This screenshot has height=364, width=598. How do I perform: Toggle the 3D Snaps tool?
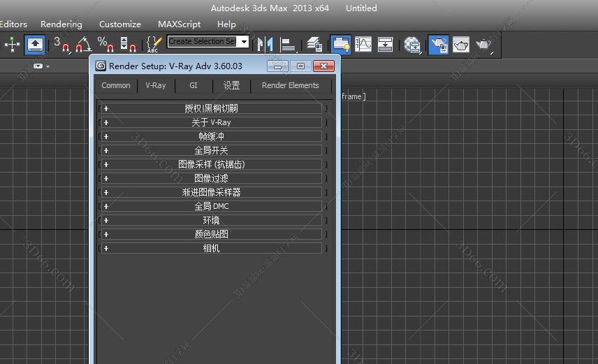(x=61, y=44)
